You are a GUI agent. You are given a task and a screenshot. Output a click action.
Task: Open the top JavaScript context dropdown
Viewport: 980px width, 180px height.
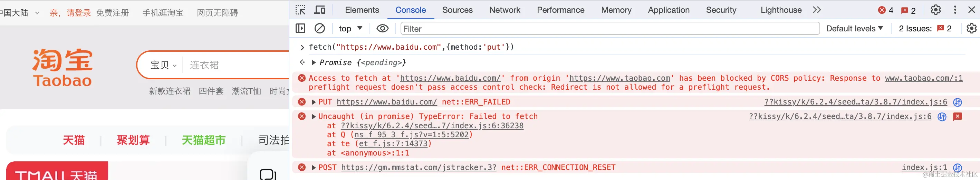[x=350, y=29]
